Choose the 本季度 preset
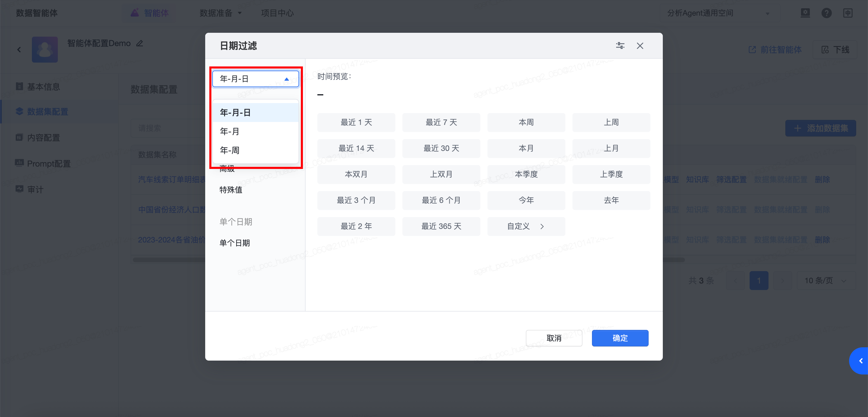868x417 pixels. point(526,174)
